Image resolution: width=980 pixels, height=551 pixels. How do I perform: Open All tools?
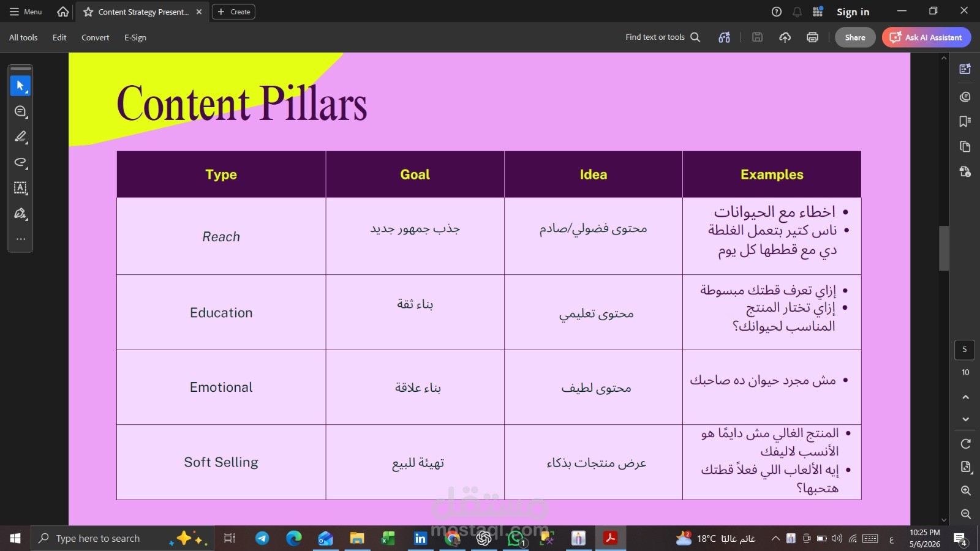(x=23, y=37)
